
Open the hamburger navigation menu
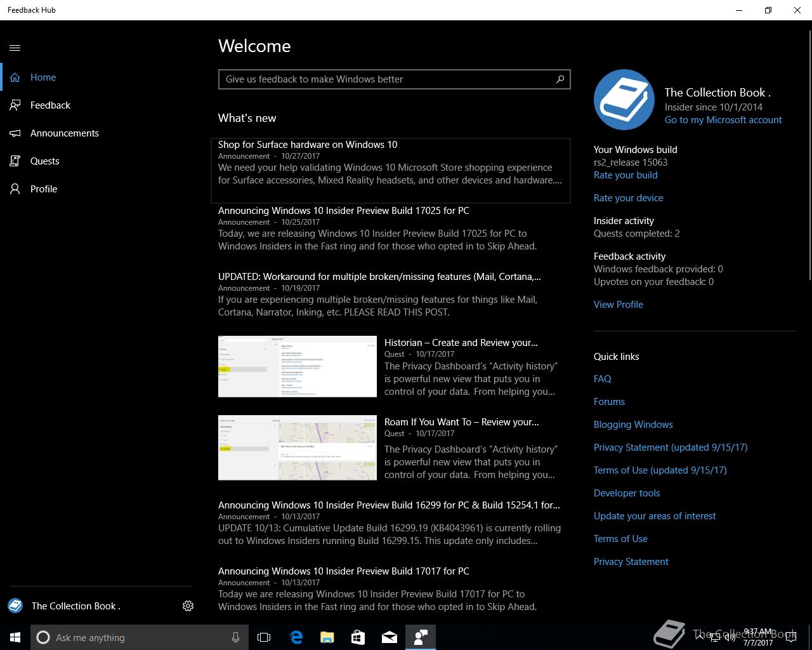pos(15,48)
